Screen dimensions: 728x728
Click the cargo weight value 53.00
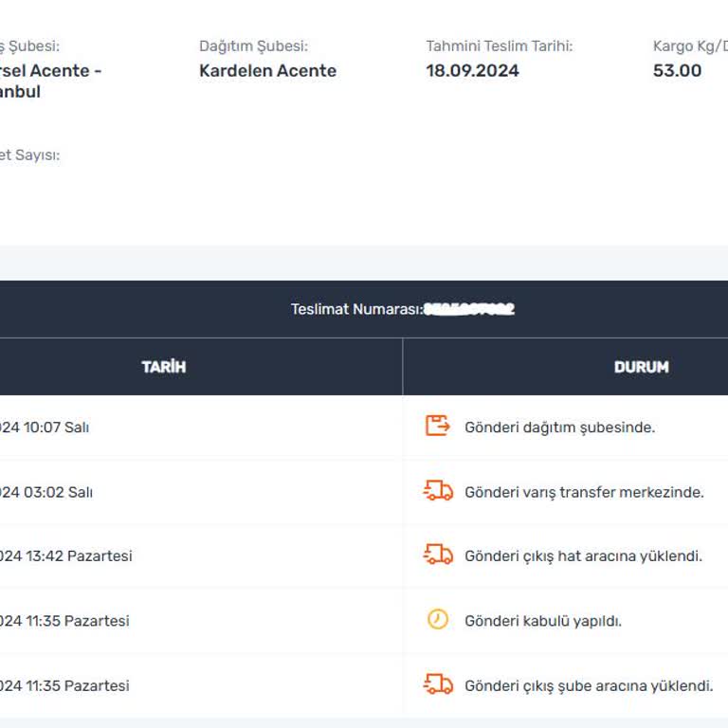tap(677, 70)
